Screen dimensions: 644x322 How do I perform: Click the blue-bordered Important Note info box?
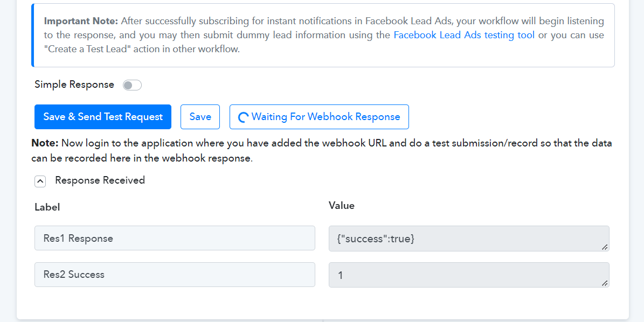click(x=323, y=36)
